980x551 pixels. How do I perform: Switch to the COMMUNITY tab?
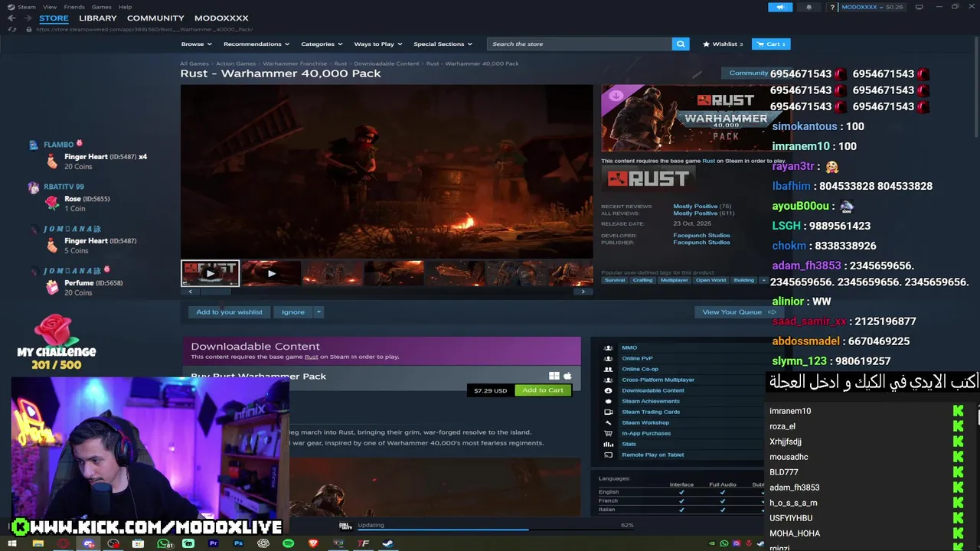tap(155, 18)
